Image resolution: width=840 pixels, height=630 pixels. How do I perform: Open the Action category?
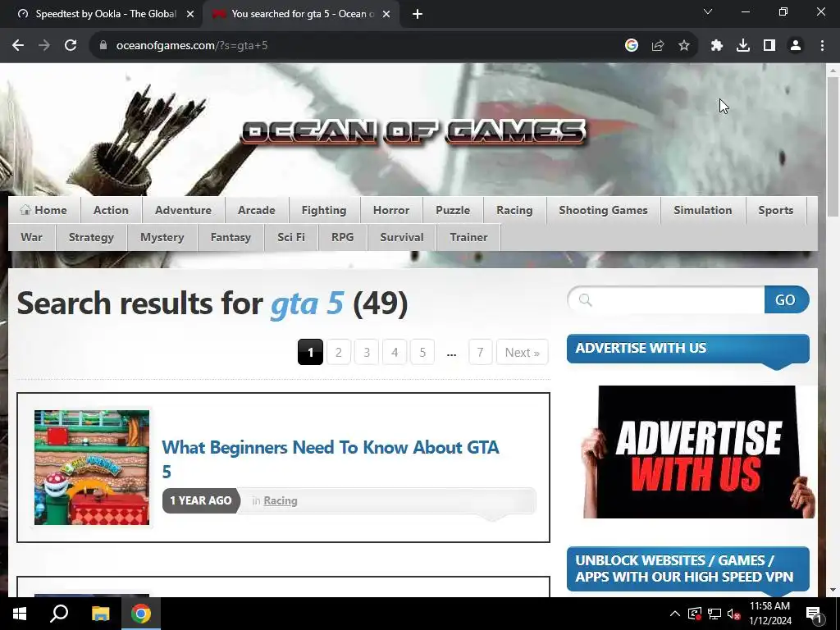[111, 210]
